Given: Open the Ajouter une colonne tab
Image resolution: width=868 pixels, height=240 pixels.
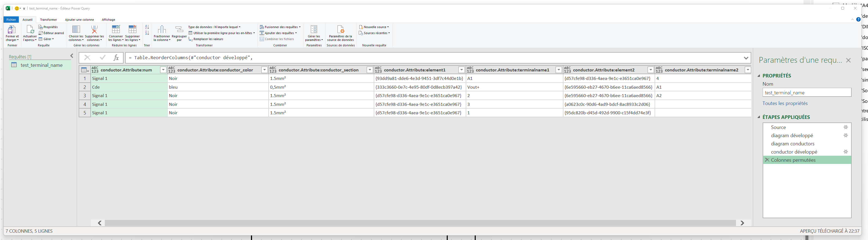Looking at the screenshot, I should (x=79, y=20).
